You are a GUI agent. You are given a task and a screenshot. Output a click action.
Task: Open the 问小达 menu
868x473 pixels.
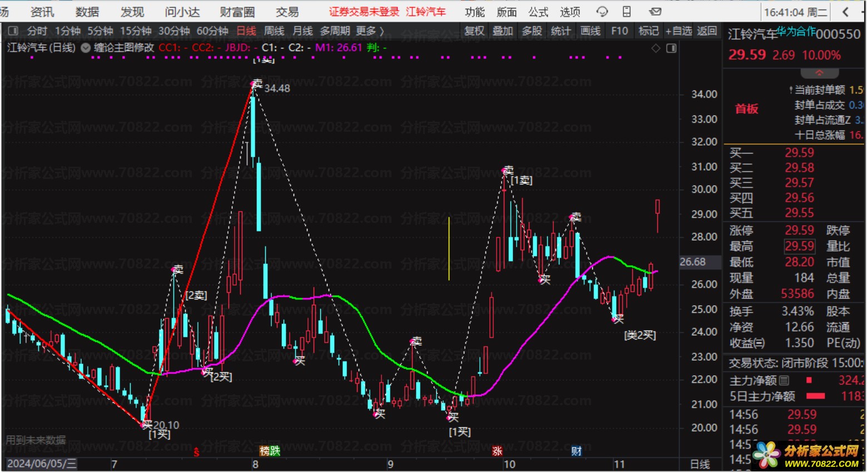[182, 12]
